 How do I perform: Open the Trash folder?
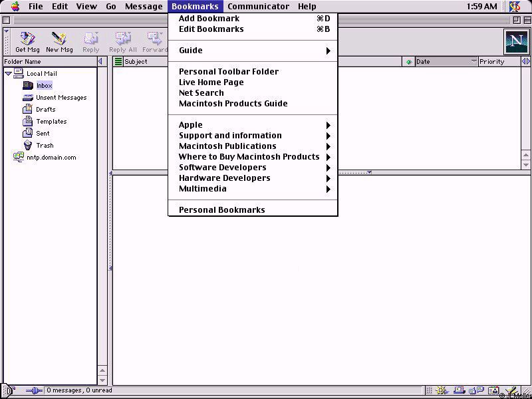(x=45, y=146)
